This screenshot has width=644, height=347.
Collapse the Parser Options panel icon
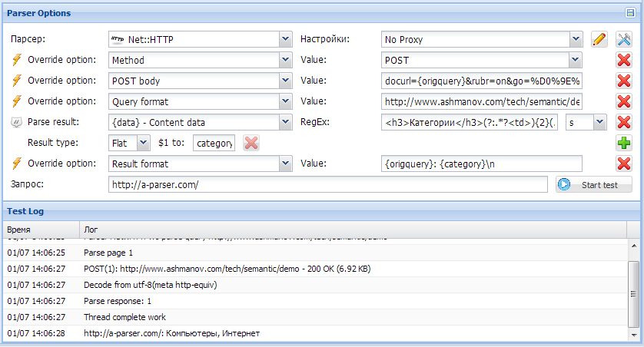pos(630,13)
